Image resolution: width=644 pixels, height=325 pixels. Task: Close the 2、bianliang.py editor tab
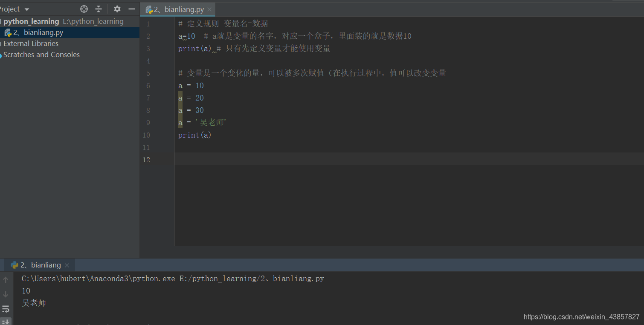(x=209, y=9)
